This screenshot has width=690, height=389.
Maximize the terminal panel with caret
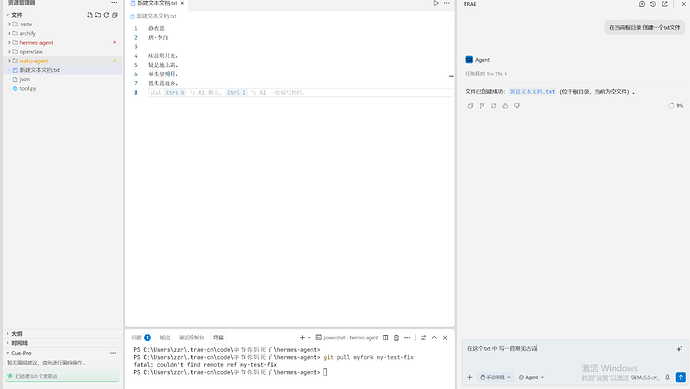pos(434,338)
